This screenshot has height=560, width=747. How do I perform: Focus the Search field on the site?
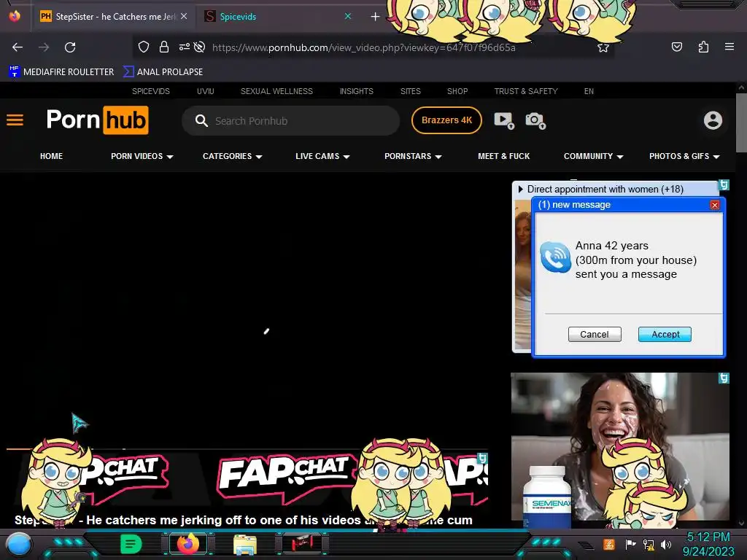point(290,120)
